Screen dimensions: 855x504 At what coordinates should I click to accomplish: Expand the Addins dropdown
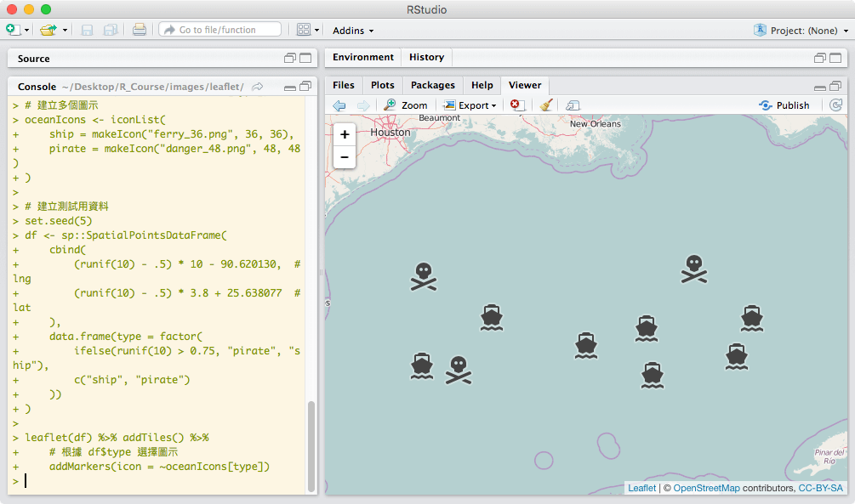click(x=353, y=31)
